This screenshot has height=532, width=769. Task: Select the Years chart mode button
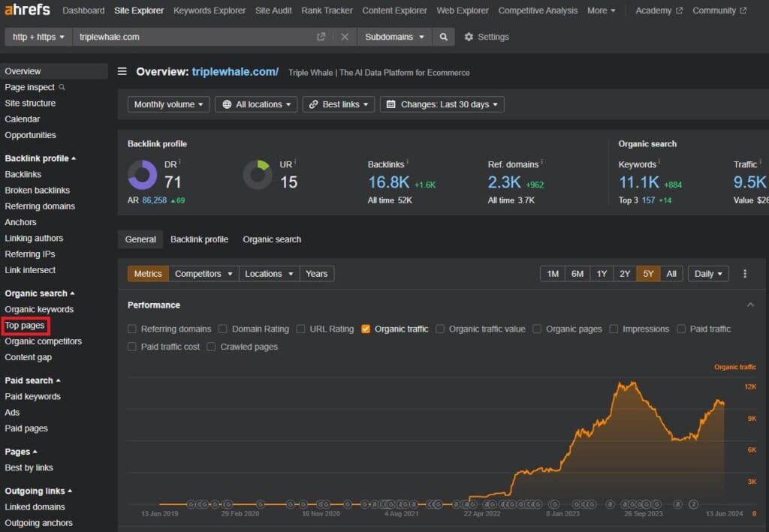pyautogui.click(x=316, y=274)
